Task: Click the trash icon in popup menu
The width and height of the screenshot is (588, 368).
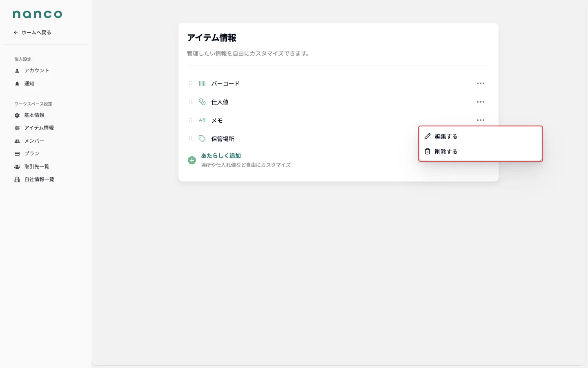Action: pos(428,151)
